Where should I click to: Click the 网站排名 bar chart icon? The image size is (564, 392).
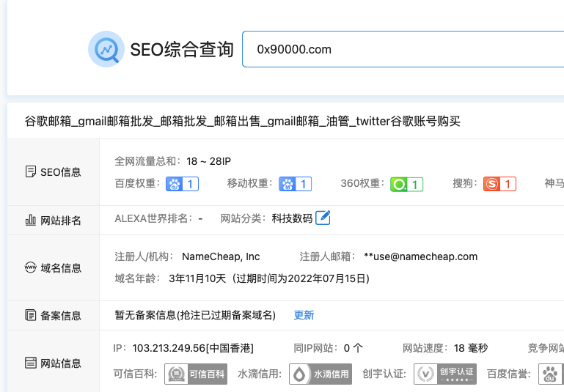pos(31,220)
